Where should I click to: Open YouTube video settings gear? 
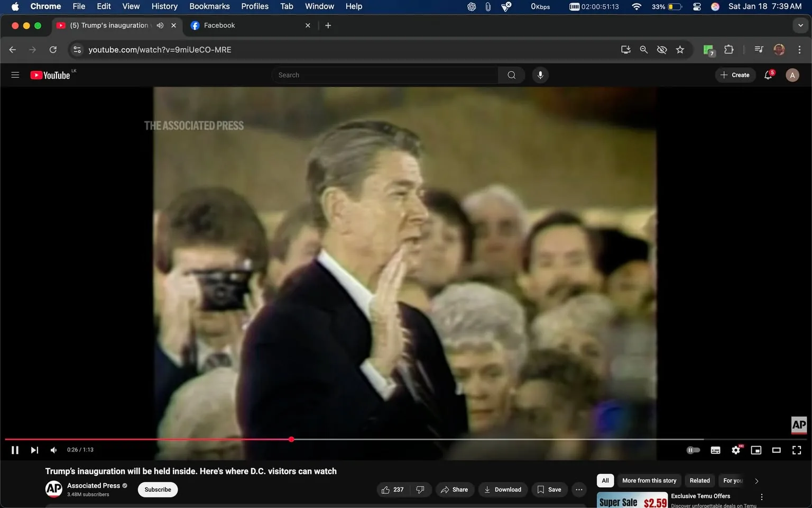735,450
